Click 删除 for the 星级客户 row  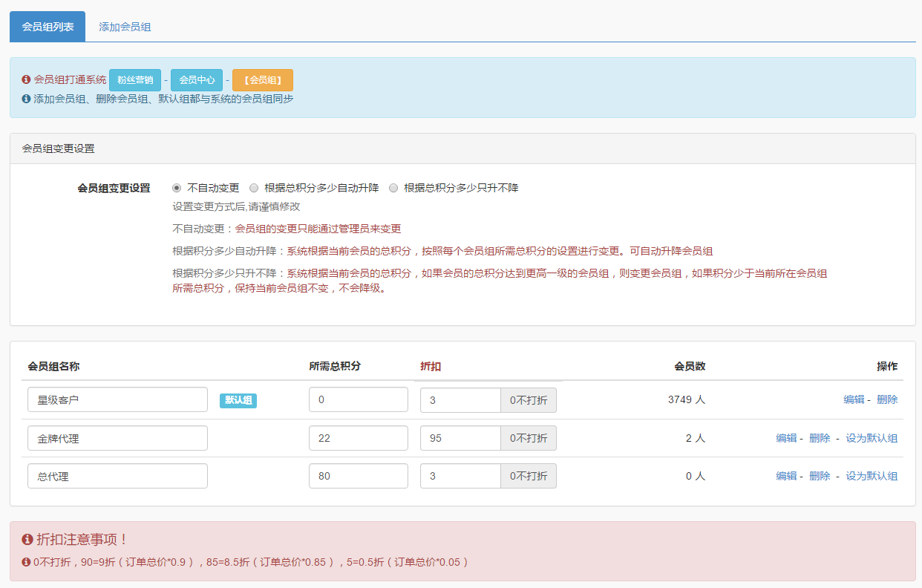[x=887, y=399]
